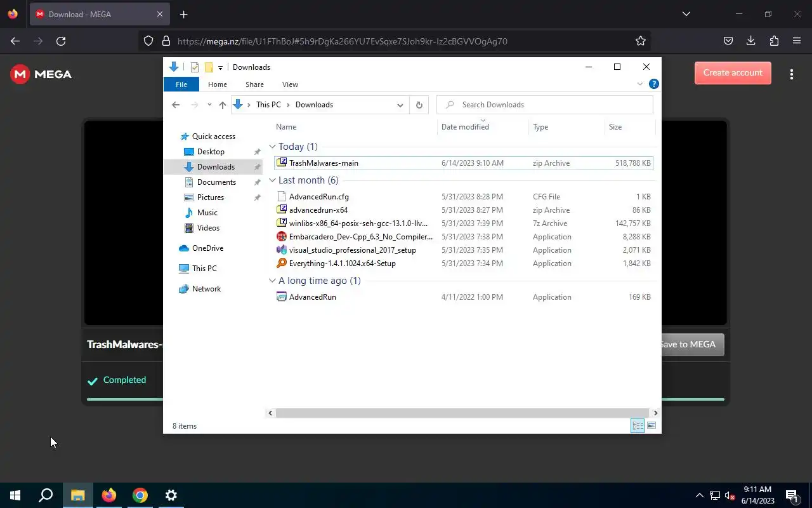Bookmark the page with star icon
The height and width of the screenshot is (508, 812).
[641, 41]
